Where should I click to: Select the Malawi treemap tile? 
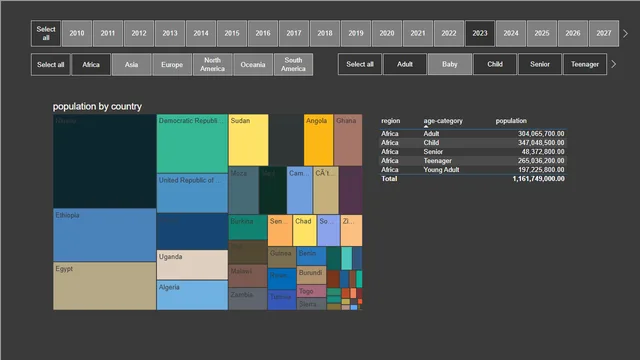[x=248, y=276]
